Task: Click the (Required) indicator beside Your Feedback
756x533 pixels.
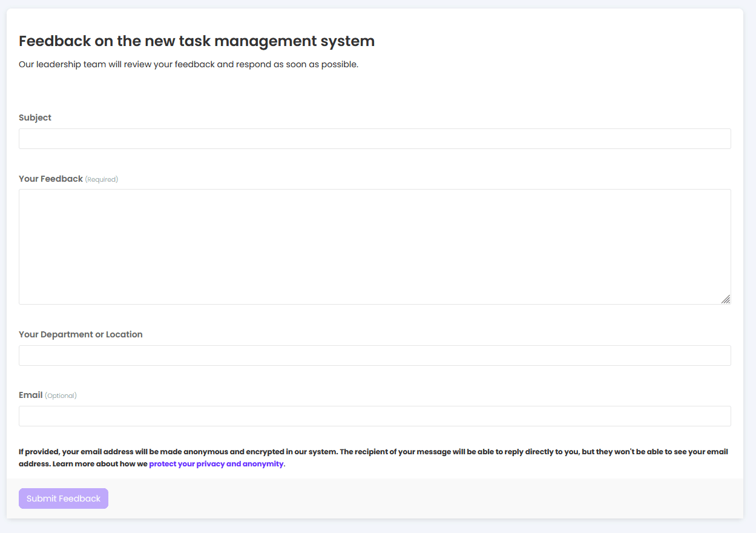Action: click(102, 179)
